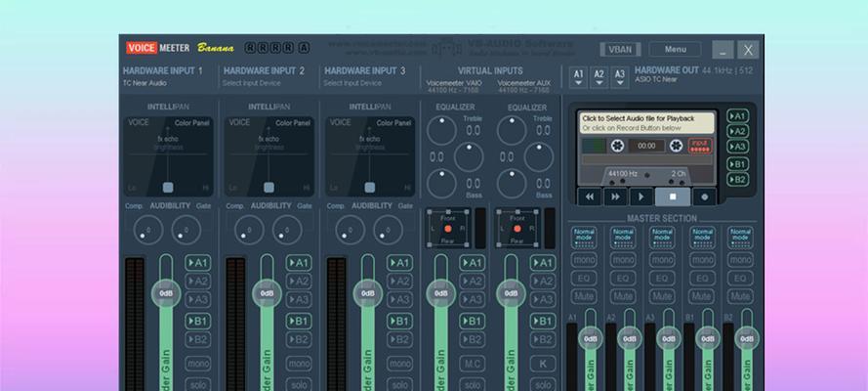The width and height of the screenshot is (868, 391).
Task: Click the Comp knob on Hardware Input 3
Action: coord(350,230)
